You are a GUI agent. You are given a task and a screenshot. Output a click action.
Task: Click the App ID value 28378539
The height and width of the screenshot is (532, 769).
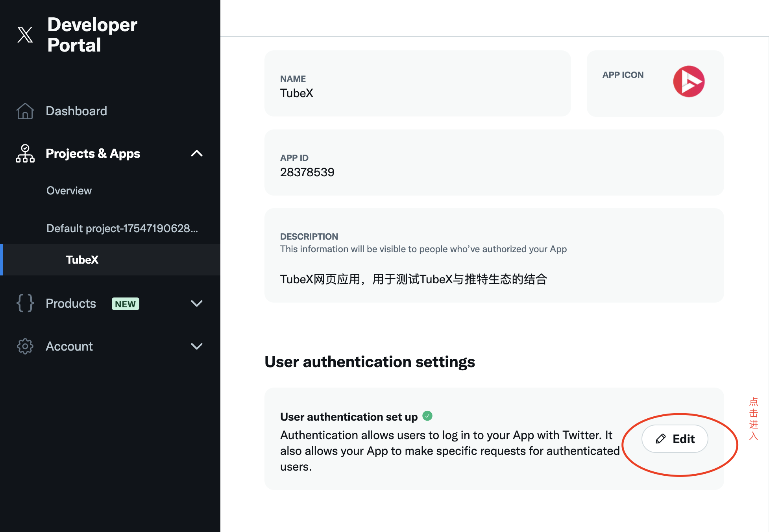tap(307, 172)
